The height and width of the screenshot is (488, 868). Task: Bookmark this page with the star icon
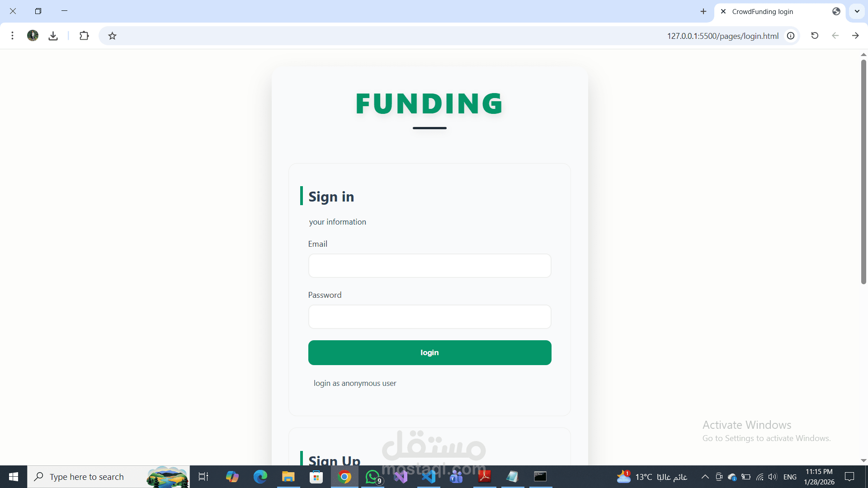pyautogui.click(x=113, y=36)
